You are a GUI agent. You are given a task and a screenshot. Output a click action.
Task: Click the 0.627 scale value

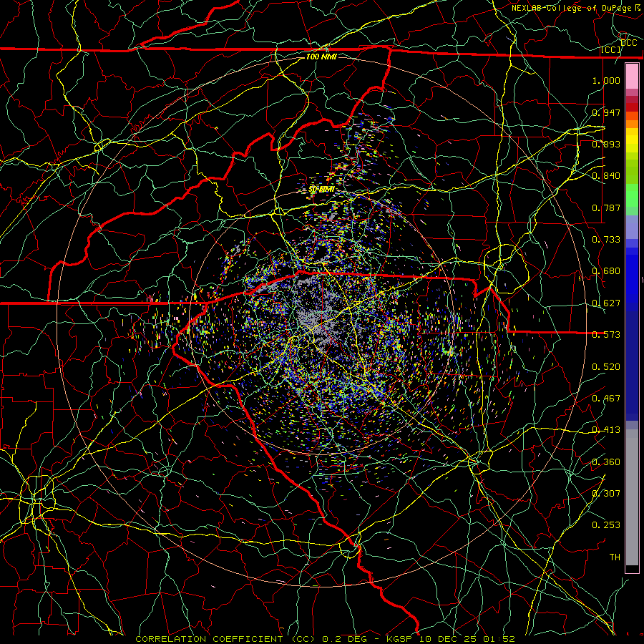click(606, 303)
